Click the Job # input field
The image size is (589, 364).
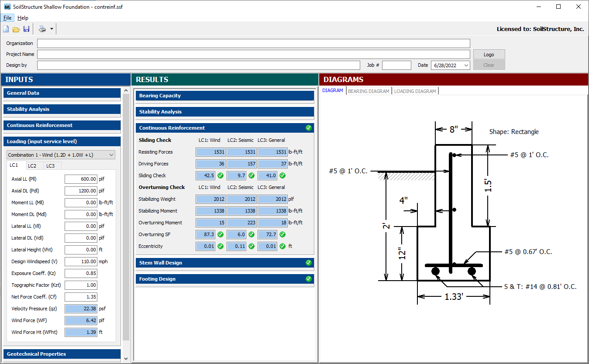(396, 65)
